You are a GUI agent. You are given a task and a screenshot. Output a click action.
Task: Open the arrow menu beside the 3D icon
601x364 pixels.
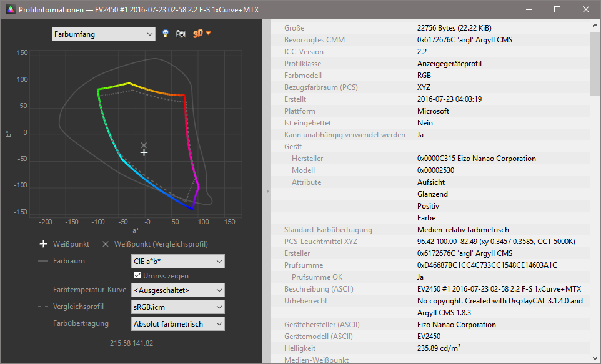(209, 34)
